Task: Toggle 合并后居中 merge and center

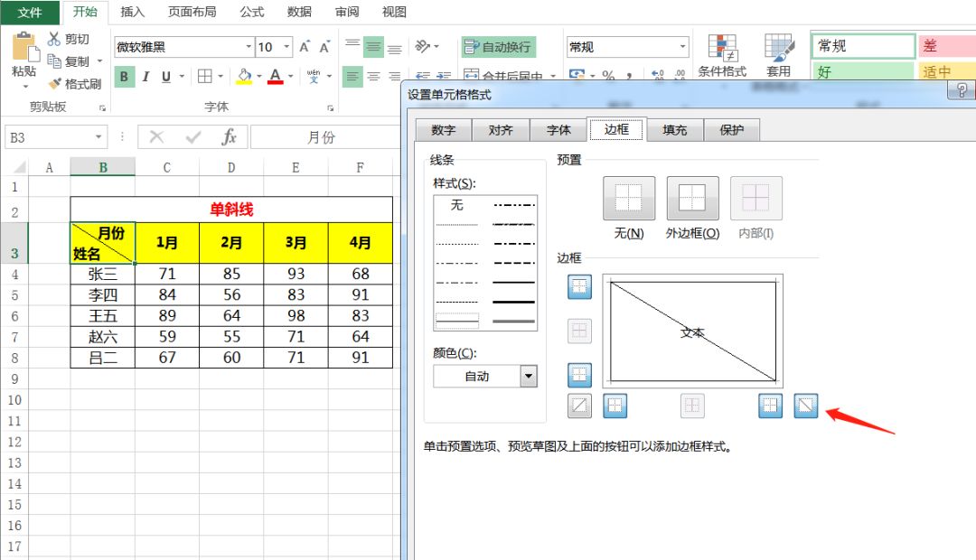Action: (x=506, y=76)
